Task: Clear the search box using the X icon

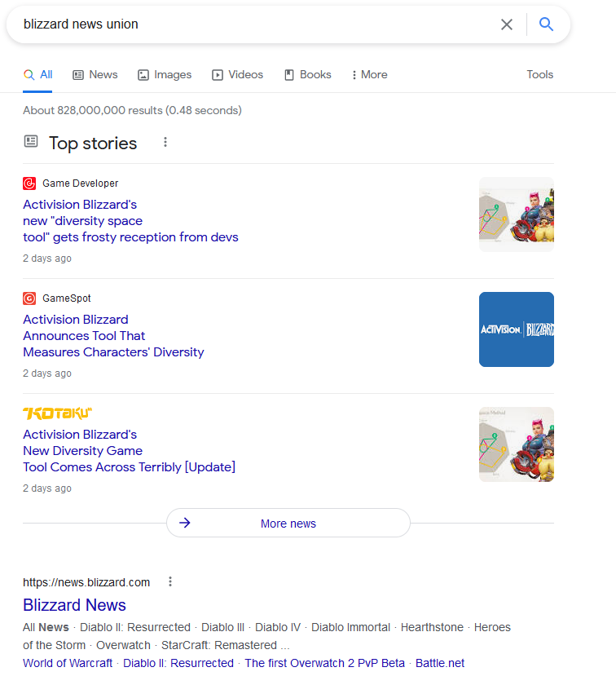Action: 507,24
